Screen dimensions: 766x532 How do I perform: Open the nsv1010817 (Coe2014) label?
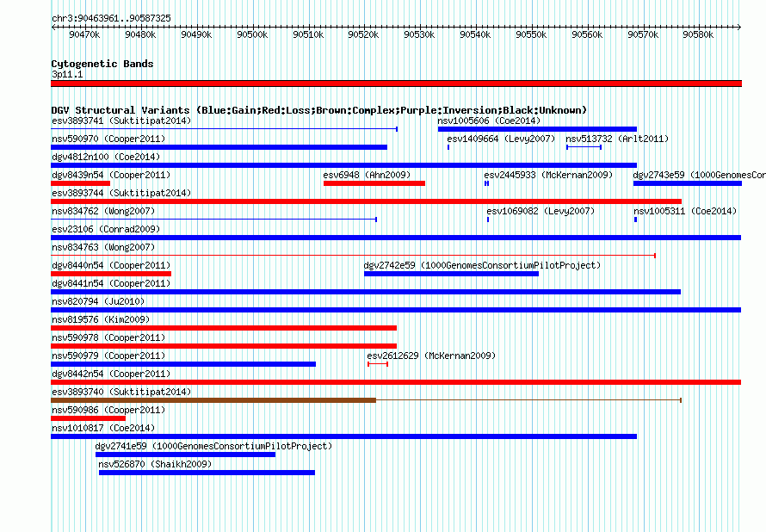click(103, 428)
